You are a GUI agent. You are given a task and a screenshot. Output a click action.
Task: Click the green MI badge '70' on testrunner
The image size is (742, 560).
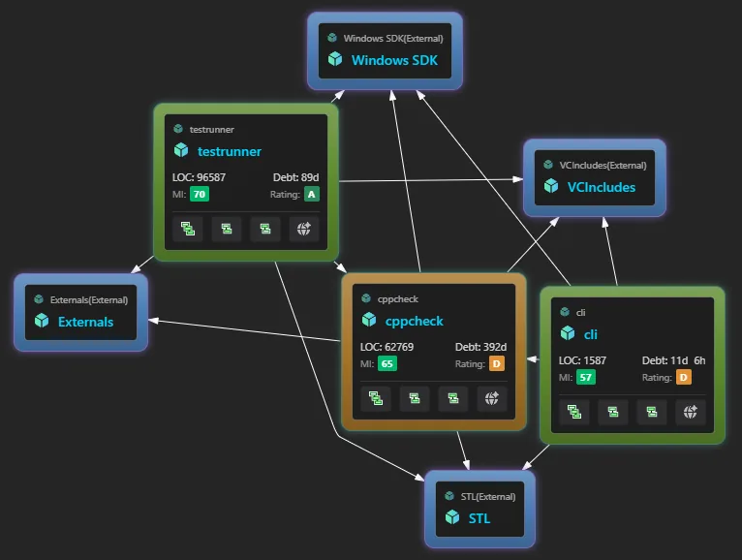(x=200, y=194)
